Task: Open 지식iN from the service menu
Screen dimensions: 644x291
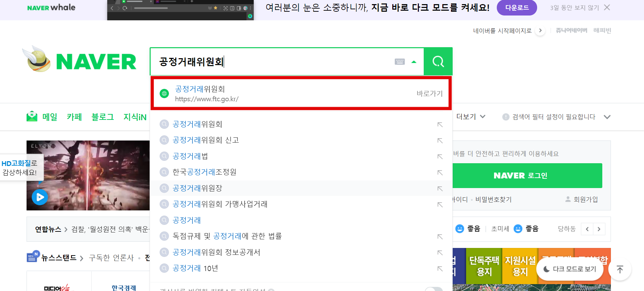Action: point(135,117)
